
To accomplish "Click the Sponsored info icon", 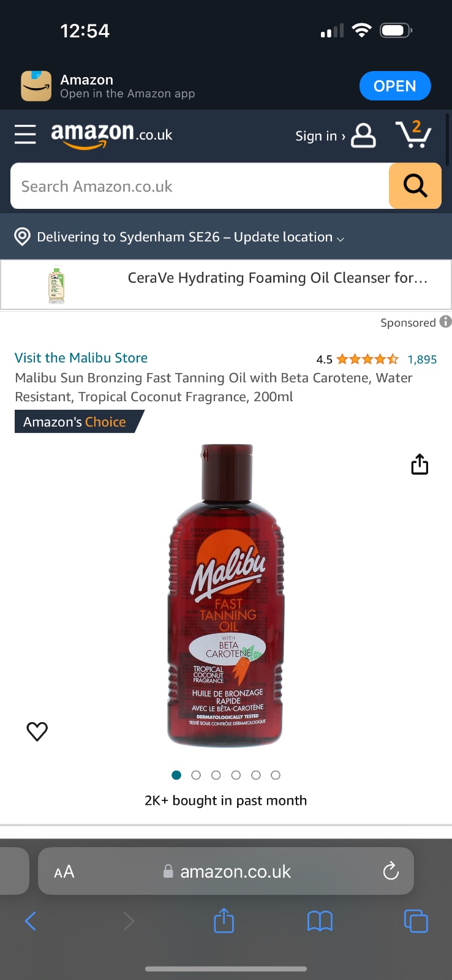I will click(x=446, y=322).
